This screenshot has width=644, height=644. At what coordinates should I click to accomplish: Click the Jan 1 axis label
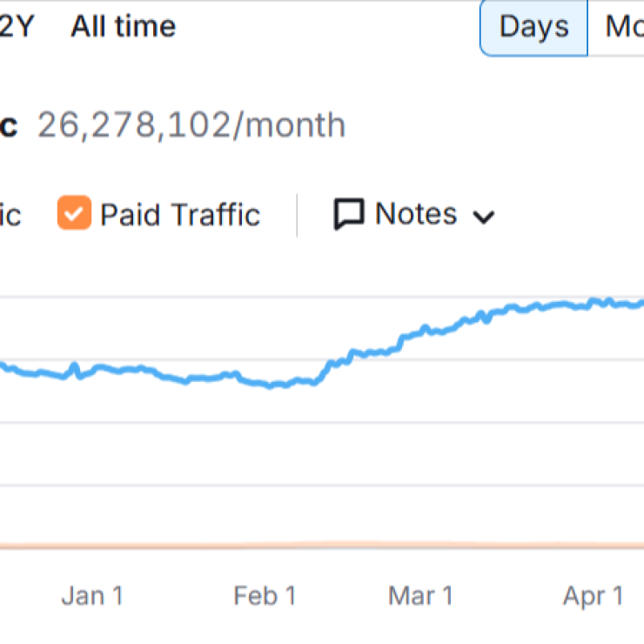(x=92, y=596)
